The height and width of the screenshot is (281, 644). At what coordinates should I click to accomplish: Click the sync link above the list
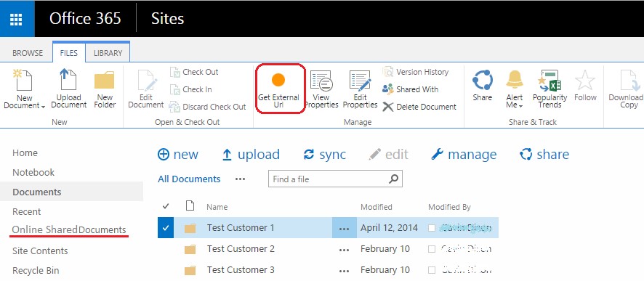(324, 155)
